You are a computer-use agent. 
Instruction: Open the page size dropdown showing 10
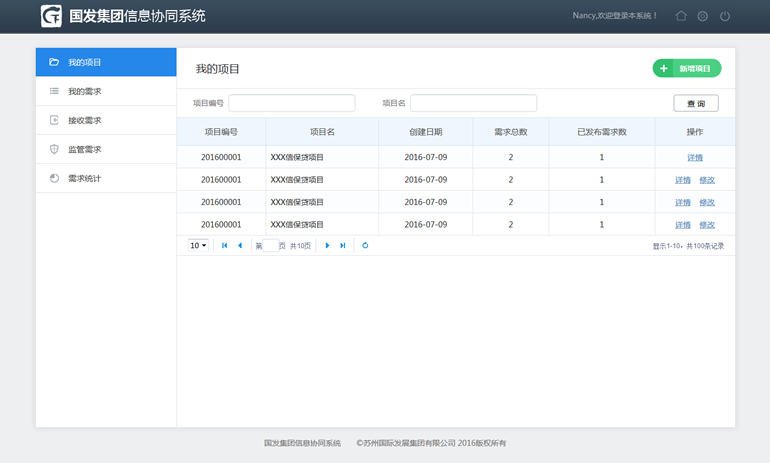click(x=198, y=245)
